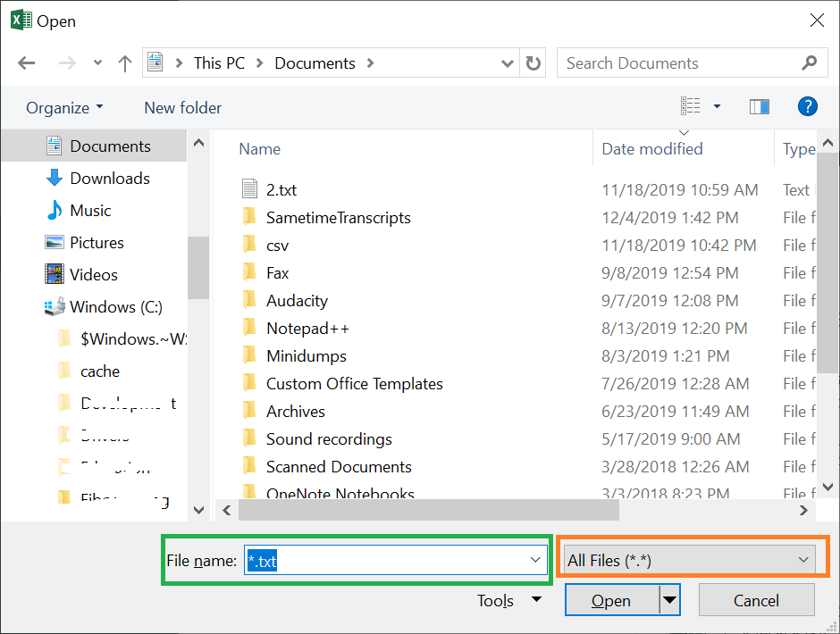Screen dimensions: 840x634
Task: Click the back navigation arrow
Action: pyautogui.click(x=27, y=63)
